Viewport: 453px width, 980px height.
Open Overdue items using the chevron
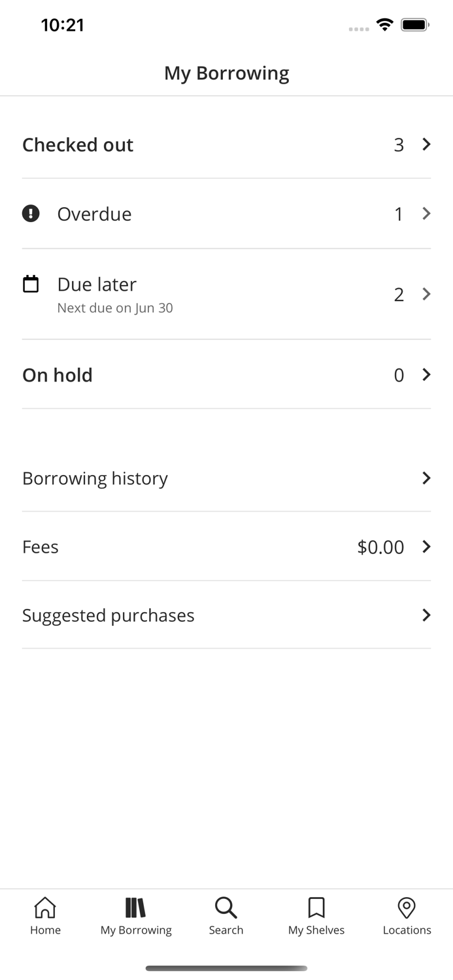point(426,214)
